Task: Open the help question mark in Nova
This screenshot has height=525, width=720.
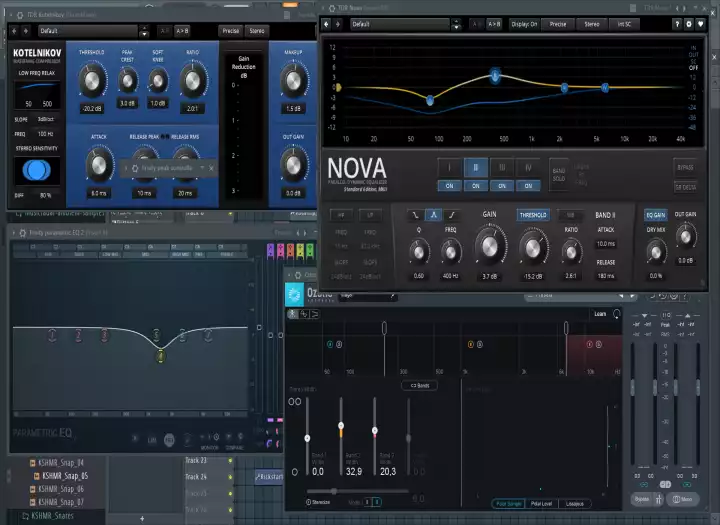Action: pyautogui.click(x=677, y=24)
